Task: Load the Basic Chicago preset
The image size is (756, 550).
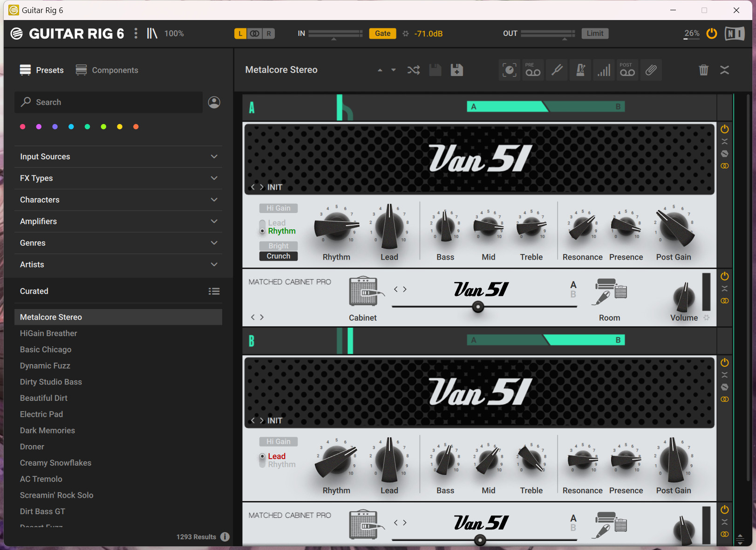Action: [118, 350]
